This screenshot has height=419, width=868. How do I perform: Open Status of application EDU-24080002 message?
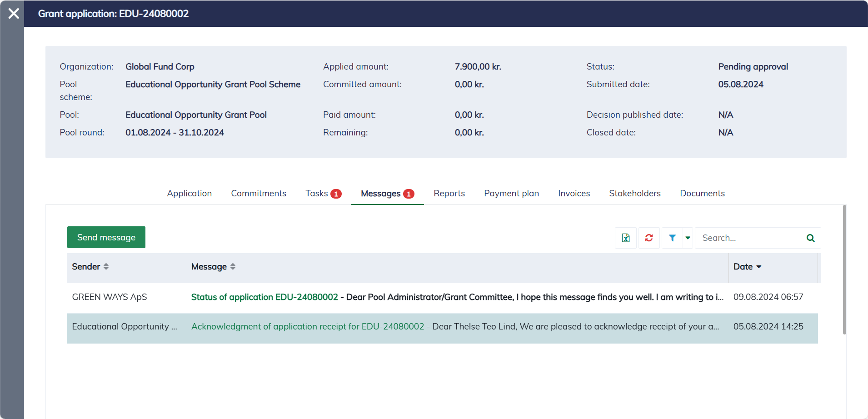(264, 297)
